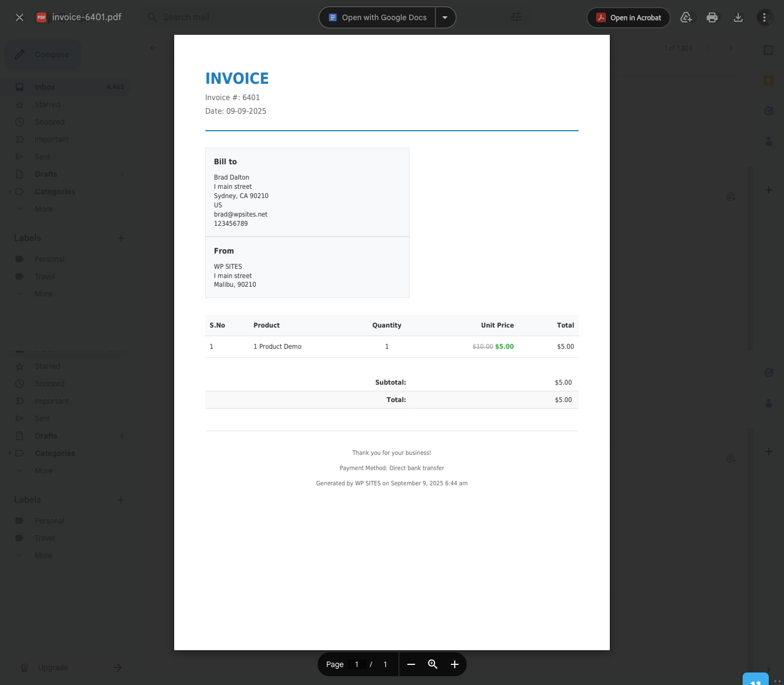Open the Drafts folder
Image resolution: width=784 pixels, height=685 pixels.
[46, 174]
